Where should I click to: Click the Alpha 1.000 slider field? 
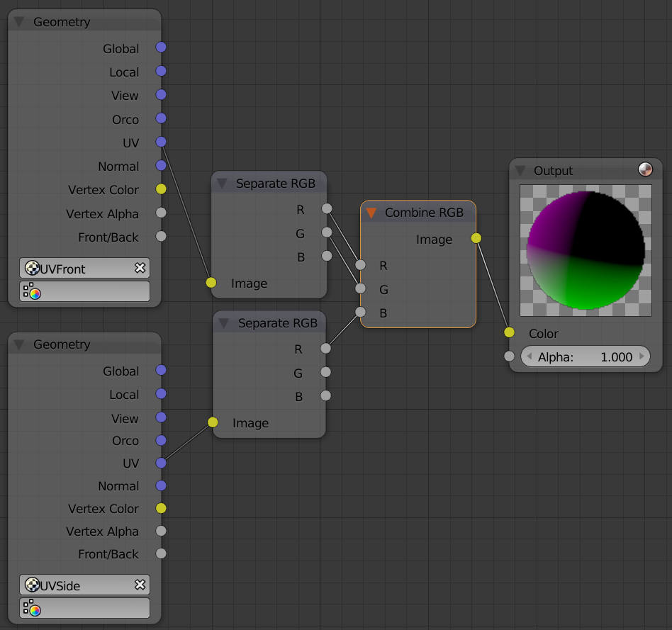pos(586,356)
